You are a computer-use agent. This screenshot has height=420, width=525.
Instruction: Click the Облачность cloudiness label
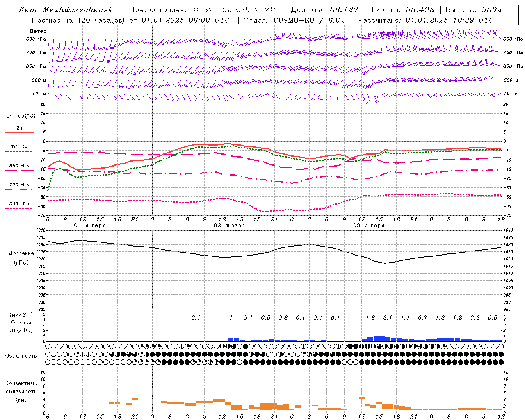click(x=21, y=356)
